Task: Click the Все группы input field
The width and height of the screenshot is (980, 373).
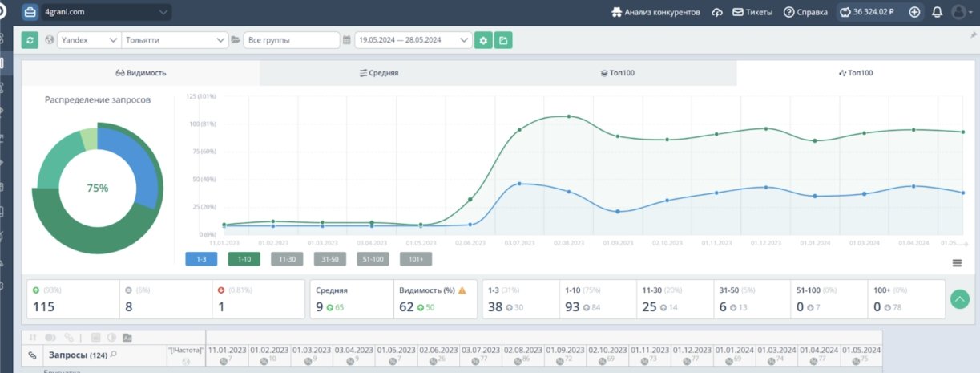Action: pyautogui.click(x=292, y=40)
